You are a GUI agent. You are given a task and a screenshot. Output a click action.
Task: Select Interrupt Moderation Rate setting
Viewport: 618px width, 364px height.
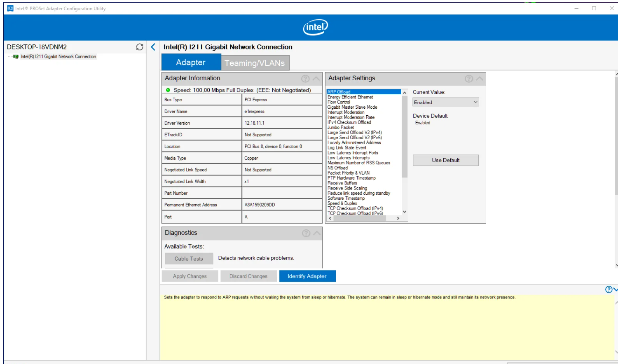351,117
